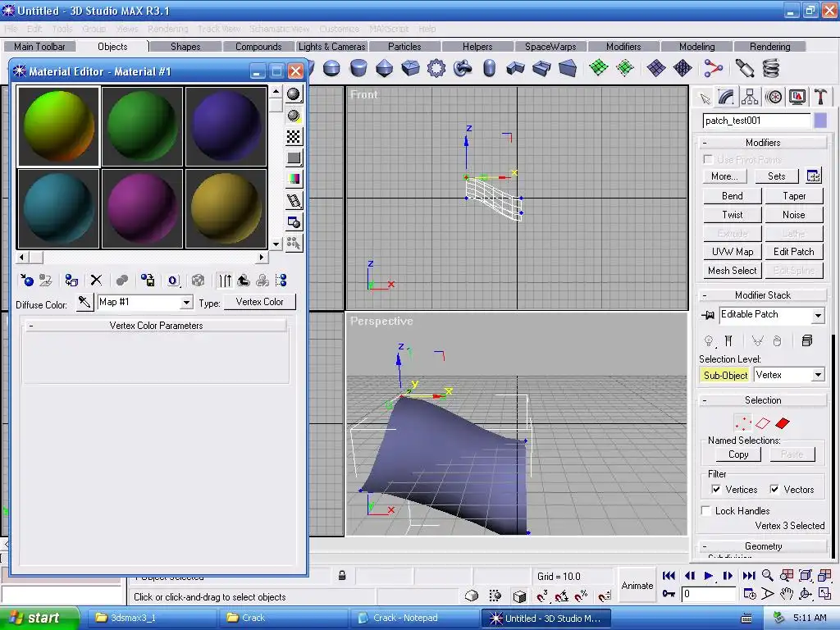Click the UVW Map modifier button

click(x=732, y=252)
